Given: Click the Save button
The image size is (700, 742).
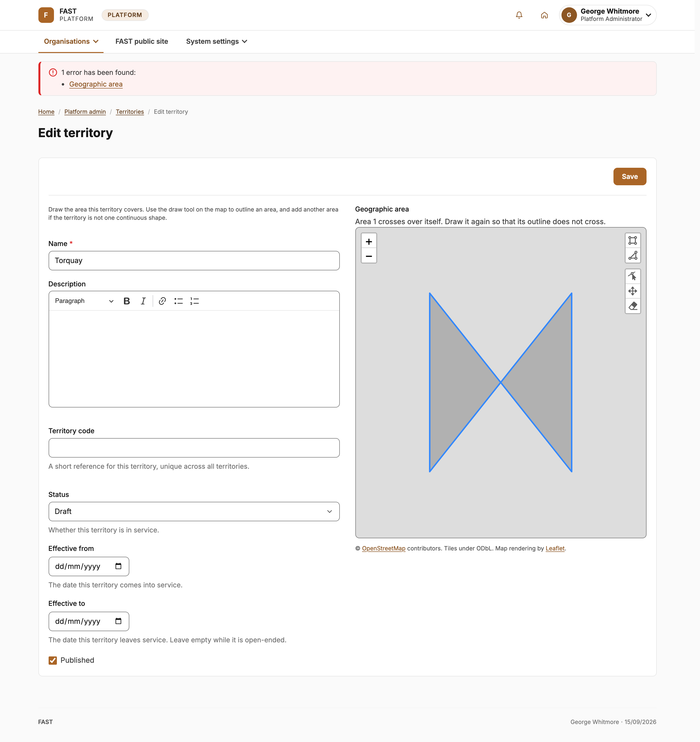Looking at the screenshot, I should pyautogui.click(x=630, y=177).
